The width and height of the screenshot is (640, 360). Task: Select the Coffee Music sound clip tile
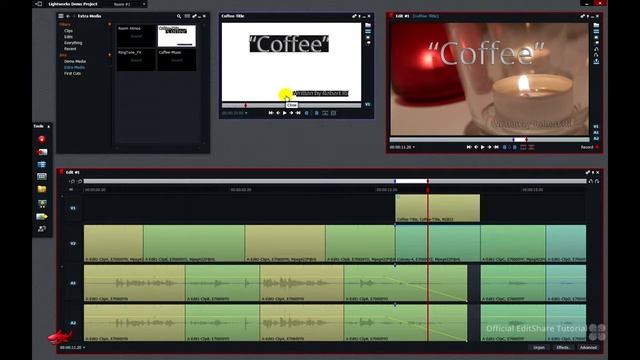(x=177, y=60)
